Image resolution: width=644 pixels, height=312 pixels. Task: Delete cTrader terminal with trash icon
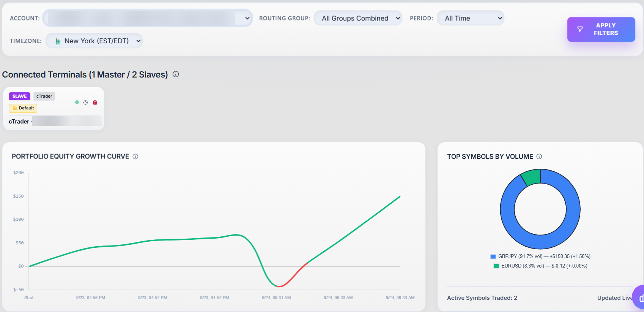[x=95, y=103]
